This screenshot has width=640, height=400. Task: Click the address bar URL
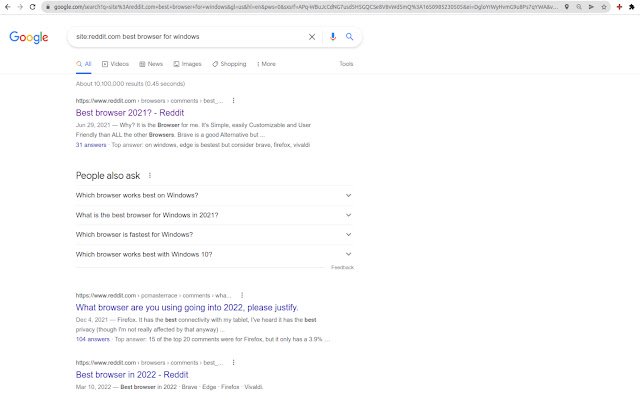click(x=305, y=7)
